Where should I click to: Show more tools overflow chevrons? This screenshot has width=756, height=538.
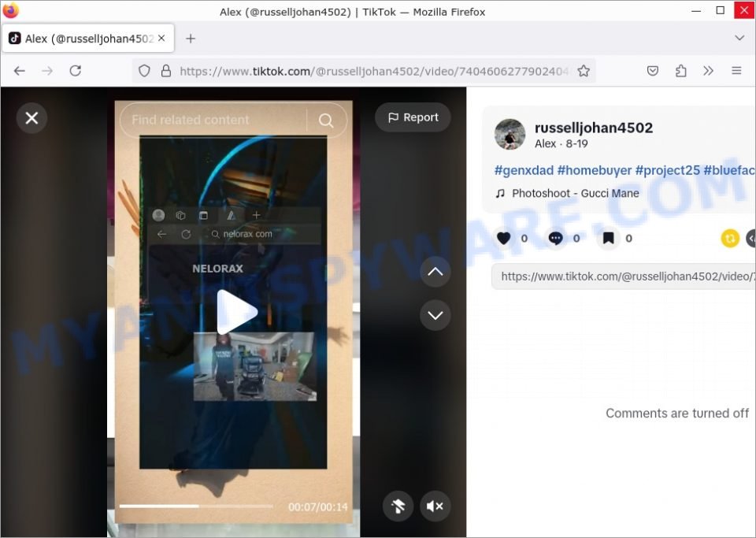click(708, 71)
